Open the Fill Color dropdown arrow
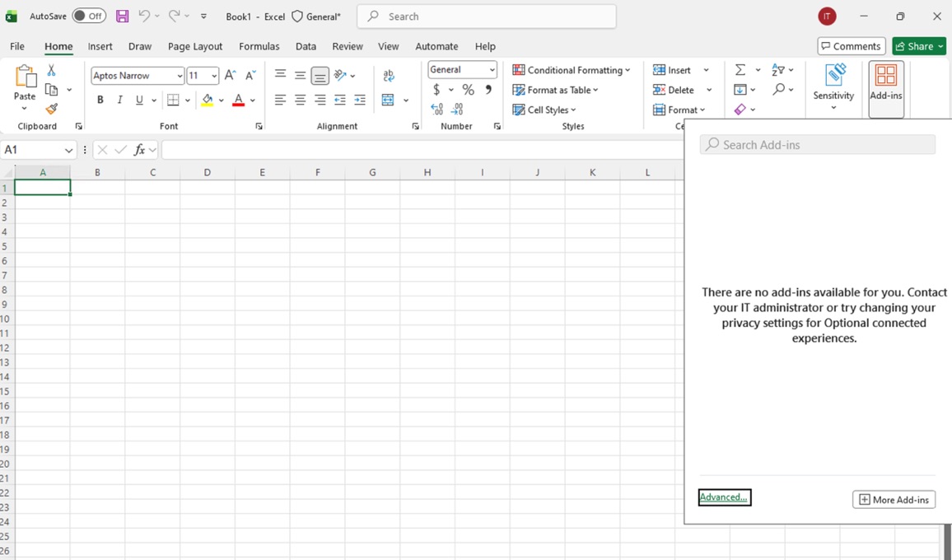 pyautogui.click(x=221, y=100)
